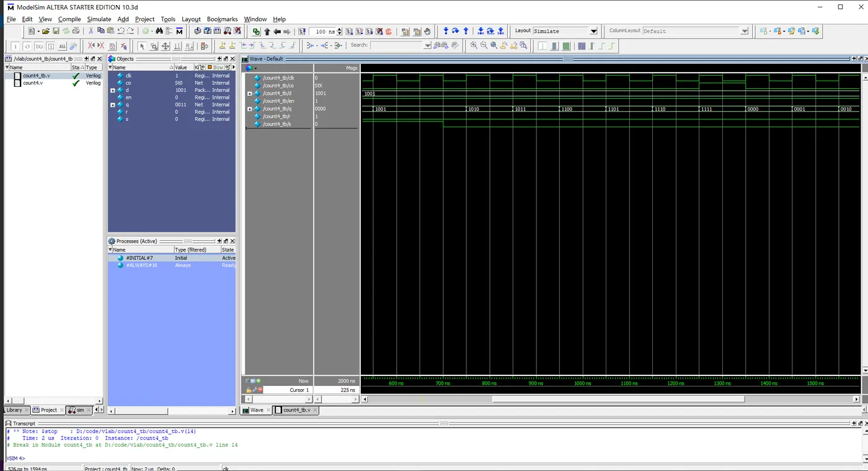This screenshot has height=471, width=868.
Task: Click the Name column header in Objects
Action: 141,67
